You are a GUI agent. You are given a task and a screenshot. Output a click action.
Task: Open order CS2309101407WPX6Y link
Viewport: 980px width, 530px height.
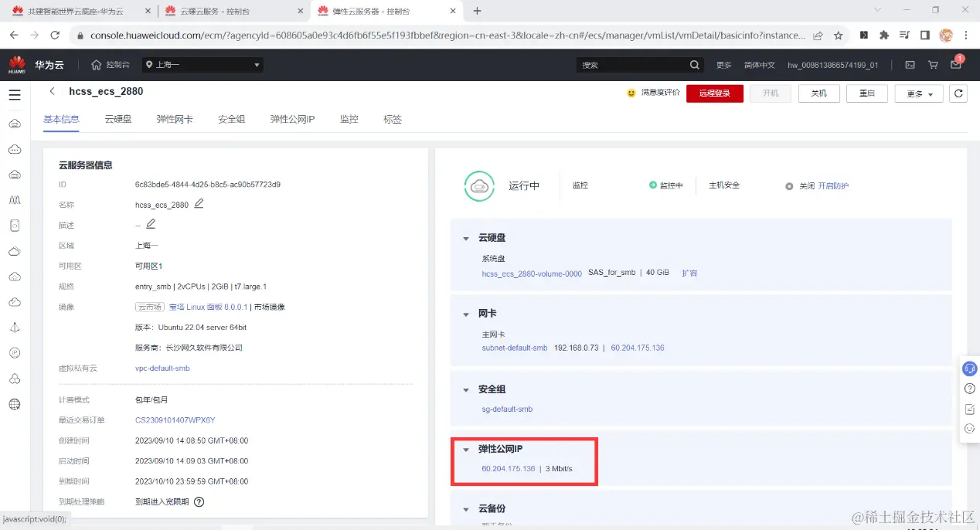click(175, 420)
